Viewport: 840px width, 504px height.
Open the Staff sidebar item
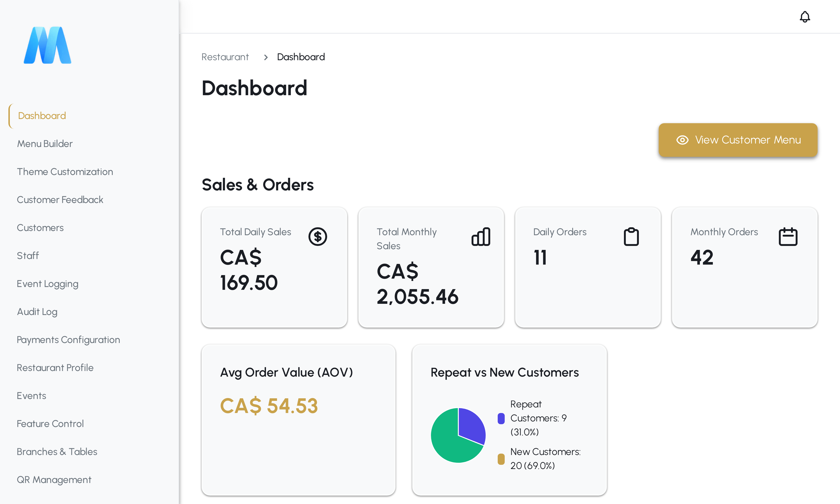28,256
